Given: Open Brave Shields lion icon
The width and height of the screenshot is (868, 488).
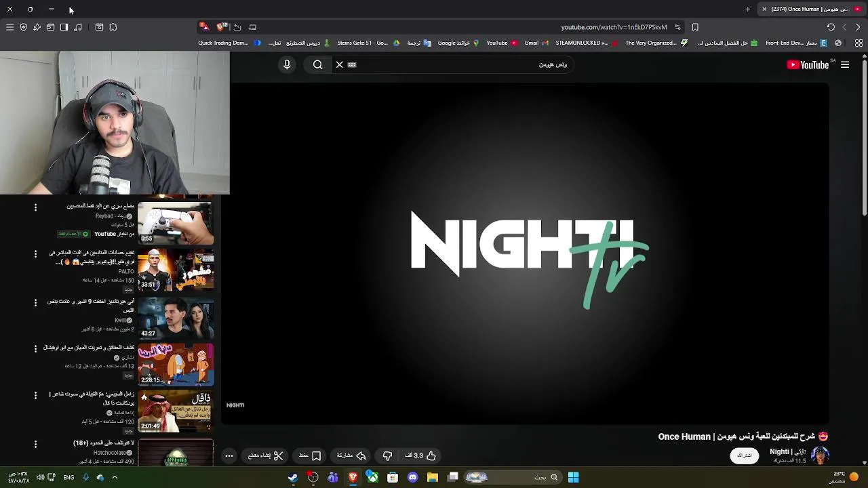Looking at the screenshot, I should (x=220, y=27).
